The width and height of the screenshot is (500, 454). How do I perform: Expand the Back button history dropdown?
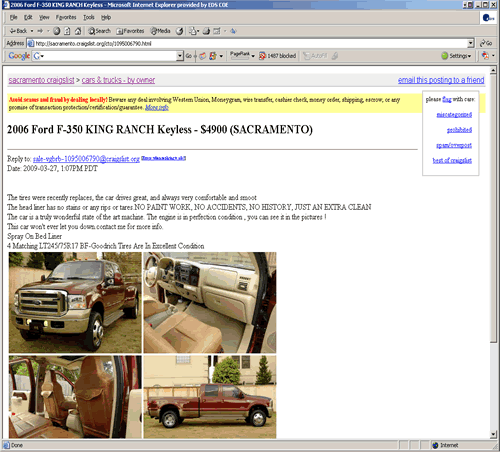pyautogui.click(x=32, y=31)
